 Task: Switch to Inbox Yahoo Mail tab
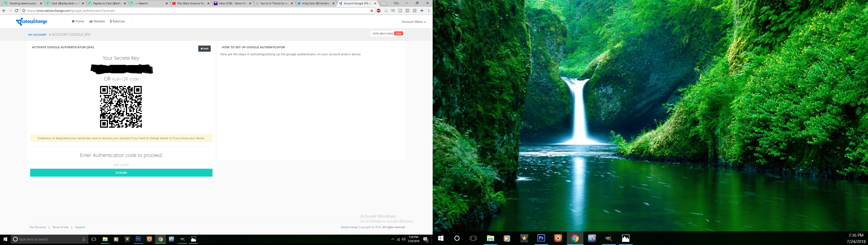click(233, 3)
